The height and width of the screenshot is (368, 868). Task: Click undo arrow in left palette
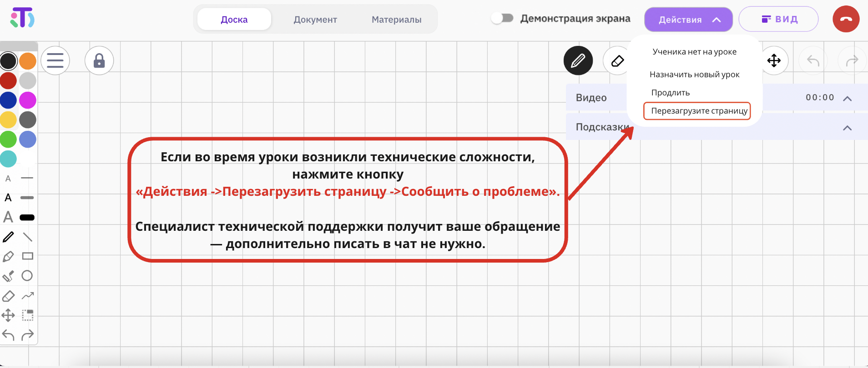click(8, 335)
